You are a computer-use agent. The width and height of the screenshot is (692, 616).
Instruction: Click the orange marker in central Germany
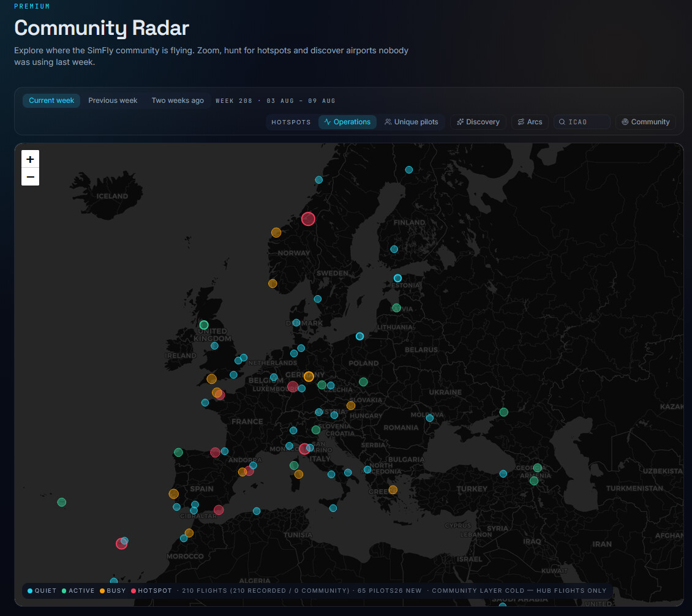point(309,377)
